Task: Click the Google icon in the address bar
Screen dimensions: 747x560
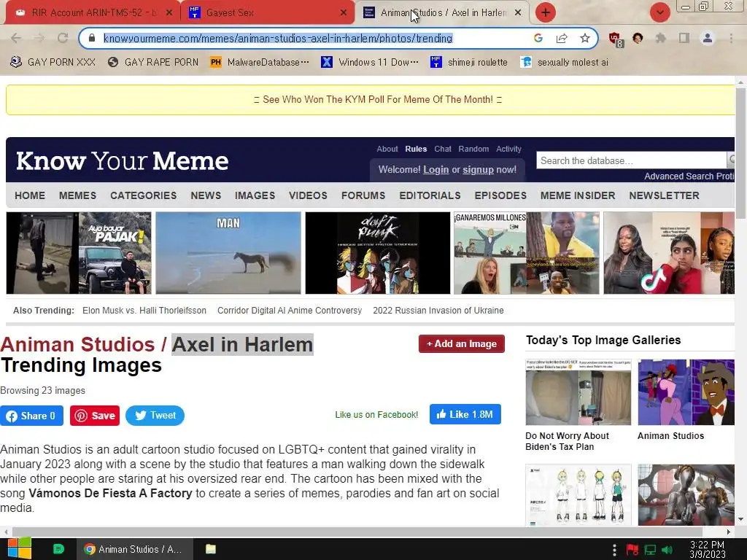Action: pos(538,38)
